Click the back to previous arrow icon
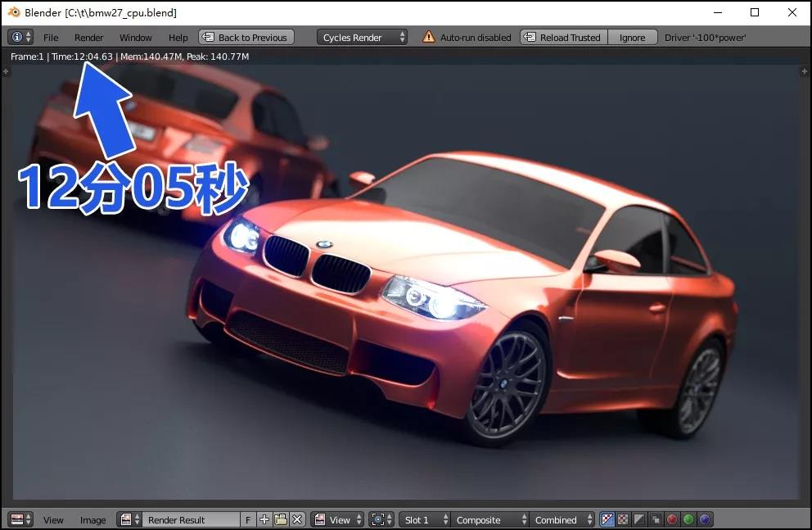Viewport: 812px width, 530px height. (x=208, y=37)
